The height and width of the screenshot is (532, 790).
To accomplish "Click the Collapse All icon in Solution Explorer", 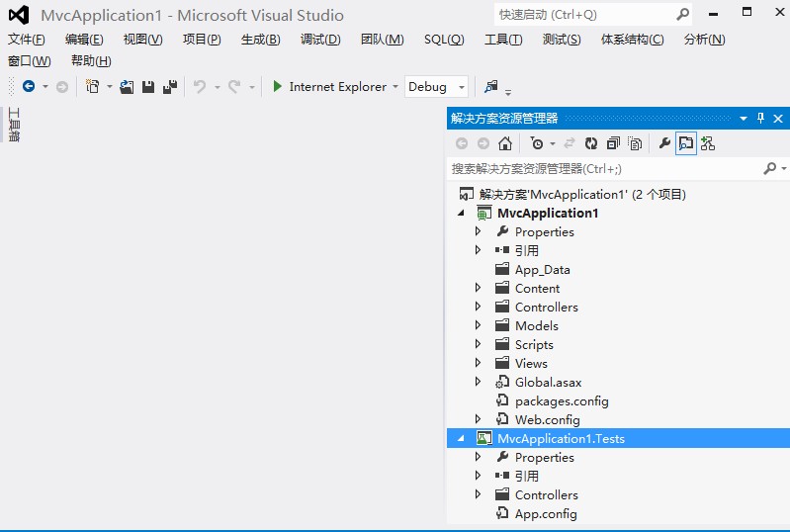I will click(x=613, y=143).
